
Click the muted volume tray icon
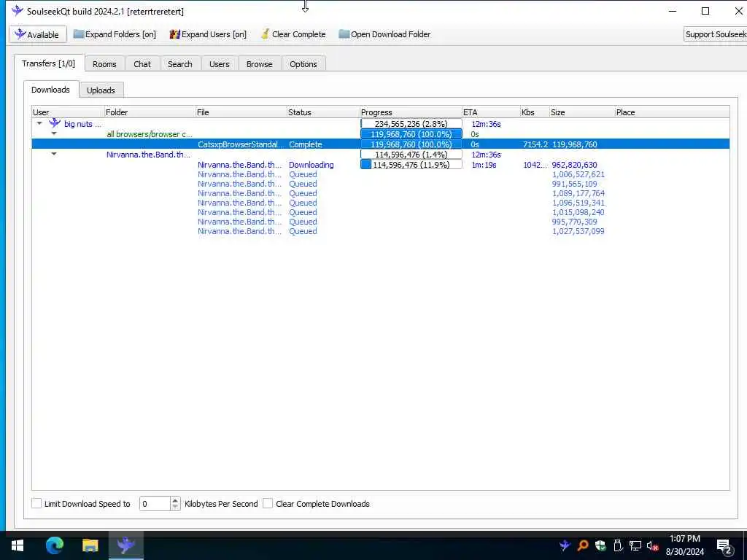pyautogui.click(x=652, y=545)
